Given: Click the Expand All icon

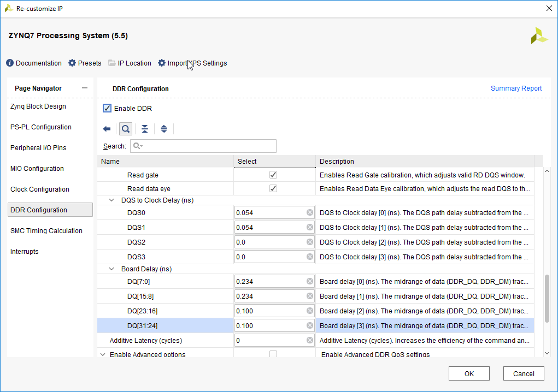Looking at the screenshot, I should point(164,129).
